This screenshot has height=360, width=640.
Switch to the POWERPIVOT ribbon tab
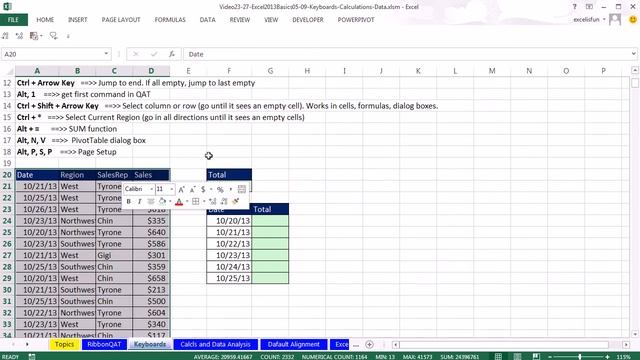(356, 20)
